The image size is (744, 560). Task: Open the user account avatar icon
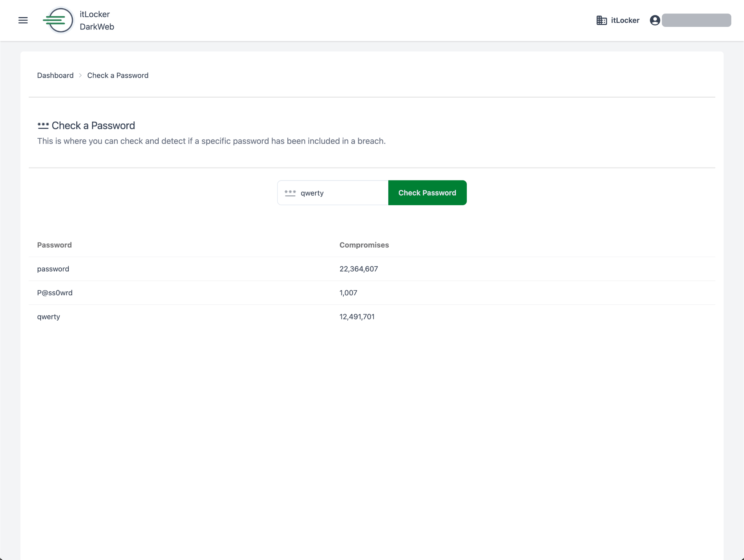tap(655, 20)
